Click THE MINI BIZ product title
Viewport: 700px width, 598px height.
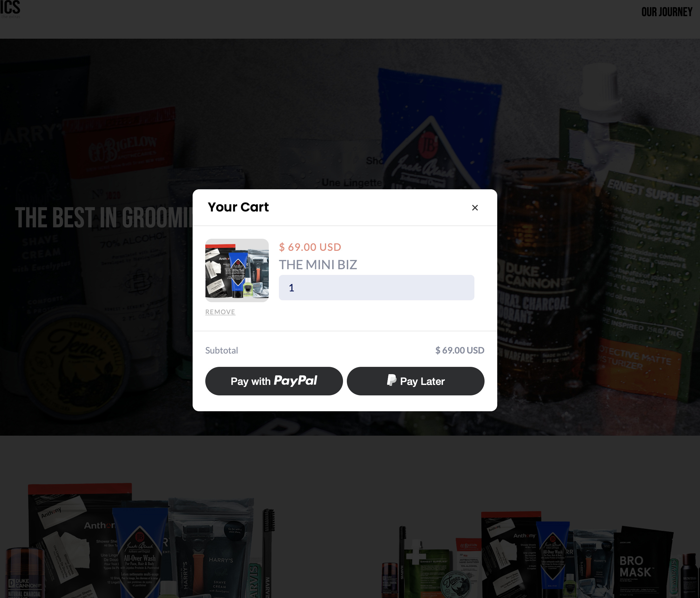pos(318,265)
